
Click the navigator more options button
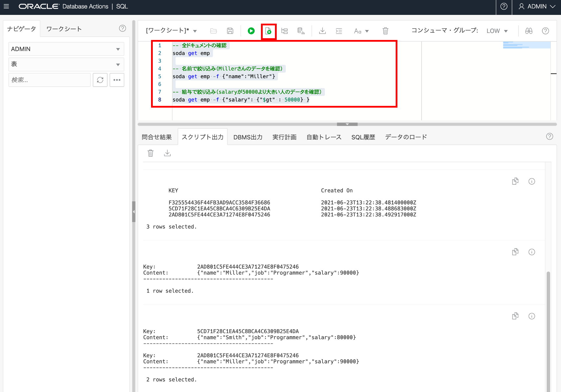(x=117, y=80)
